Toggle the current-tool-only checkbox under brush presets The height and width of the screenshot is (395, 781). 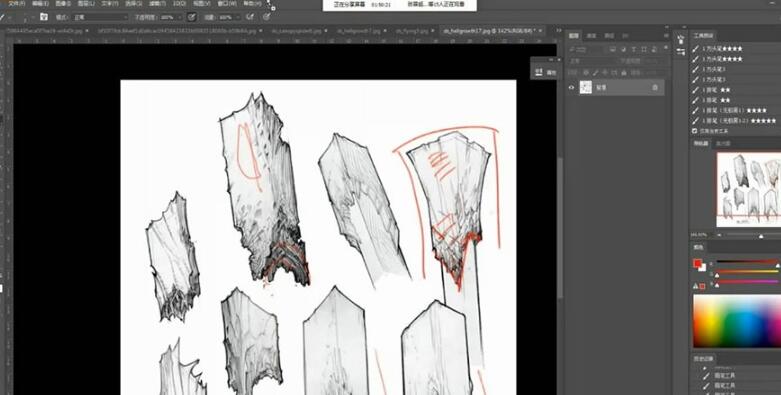(x=695, y=131)
